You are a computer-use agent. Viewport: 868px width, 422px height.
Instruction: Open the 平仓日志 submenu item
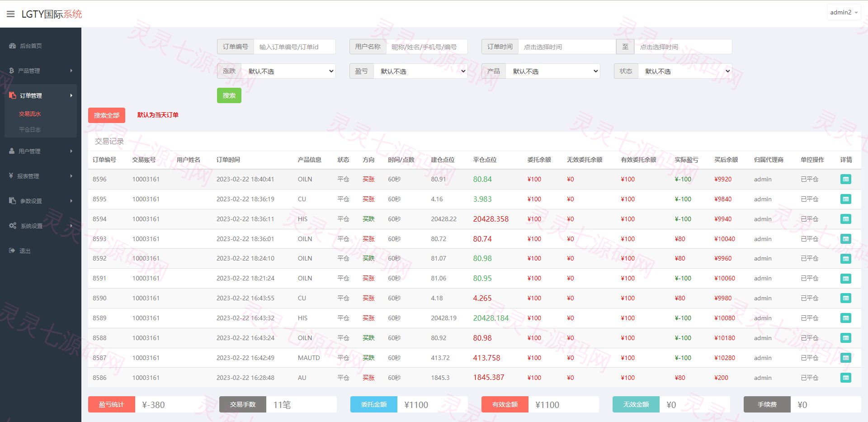(30, 129)
